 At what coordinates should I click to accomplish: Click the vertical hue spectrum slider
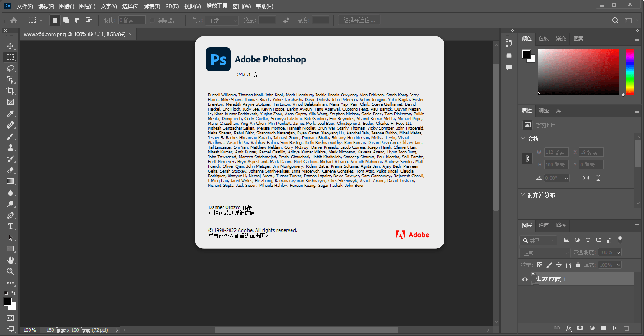[630, 72]
